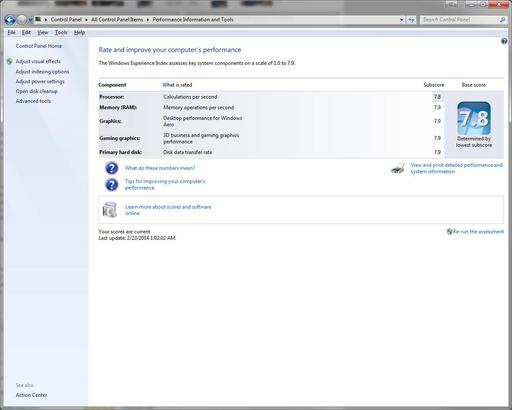Click the Primary hard disk row label
Image resolution: width=512 pixels, height=410 pixels.
pyautogui.click(x=120, y=152)
